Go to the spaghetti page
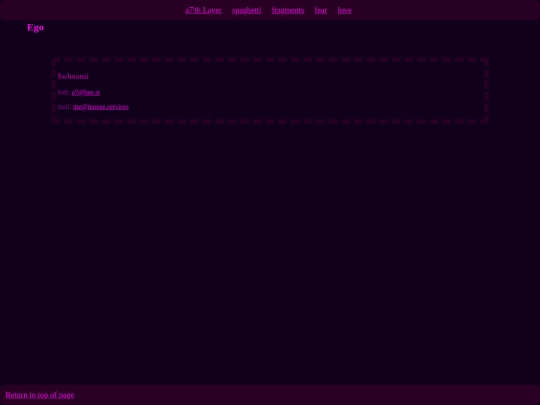 click(x=247, y=10)
